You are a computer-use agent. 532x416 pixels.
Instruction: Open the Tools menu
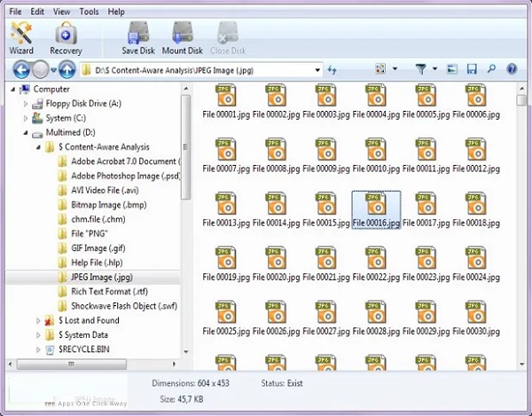click(x=89, y=12)
